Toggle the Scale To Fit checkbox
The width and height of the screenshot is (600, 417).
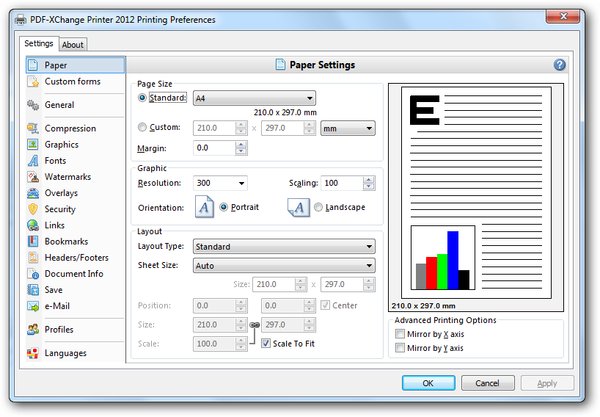(x=266, y=342)
